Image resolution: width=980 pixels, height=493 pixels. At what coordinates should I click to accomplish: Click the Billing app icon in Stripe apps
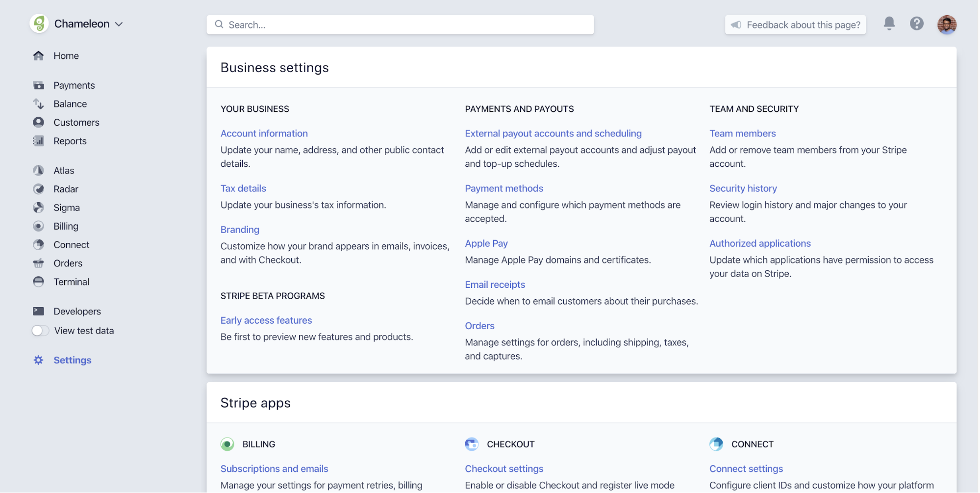point(227,444)
